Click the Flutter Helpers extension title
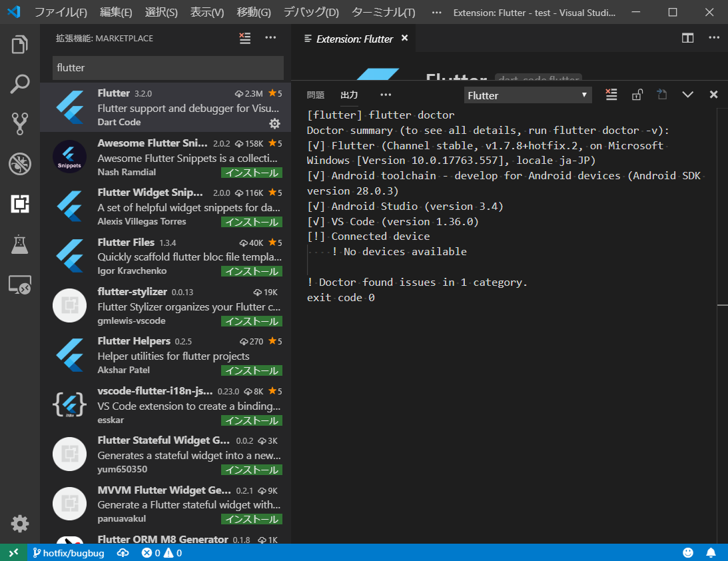Screen dimensions: 728x561 pos(134,341)
